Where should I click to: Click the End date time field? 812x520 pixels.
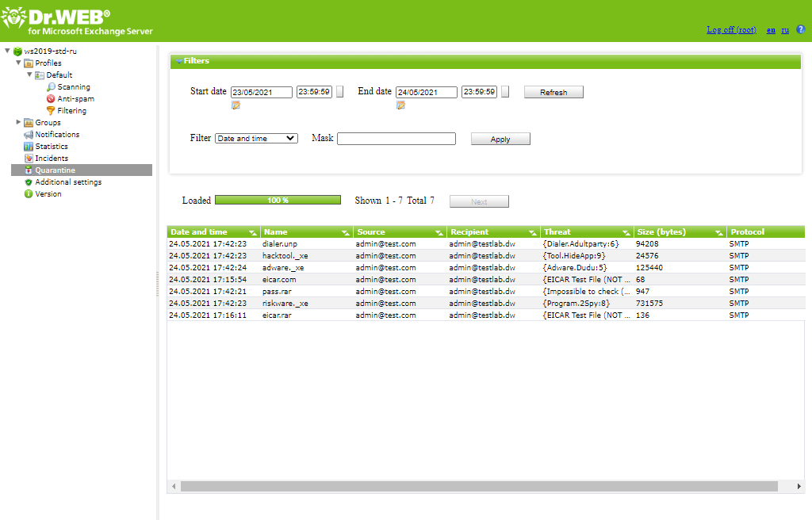(x=479, y=92)
